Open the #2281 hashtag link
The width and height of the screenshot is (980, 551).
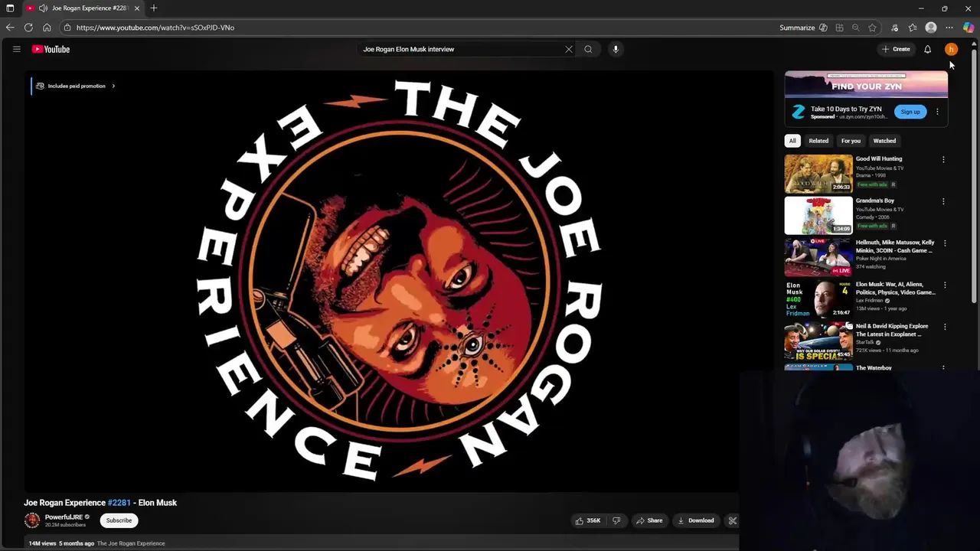pos(119,503)
